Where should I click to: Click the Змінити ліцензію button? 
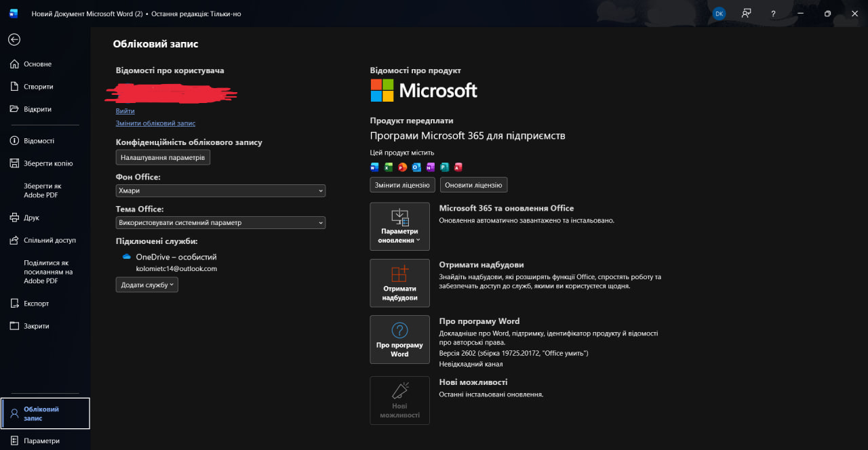click(x=402, y=185)
